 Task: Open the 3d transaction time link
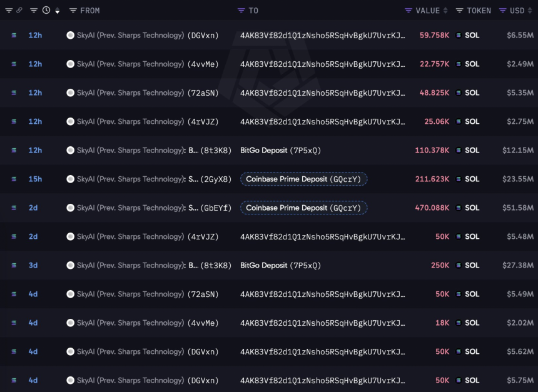coord(33,266)
